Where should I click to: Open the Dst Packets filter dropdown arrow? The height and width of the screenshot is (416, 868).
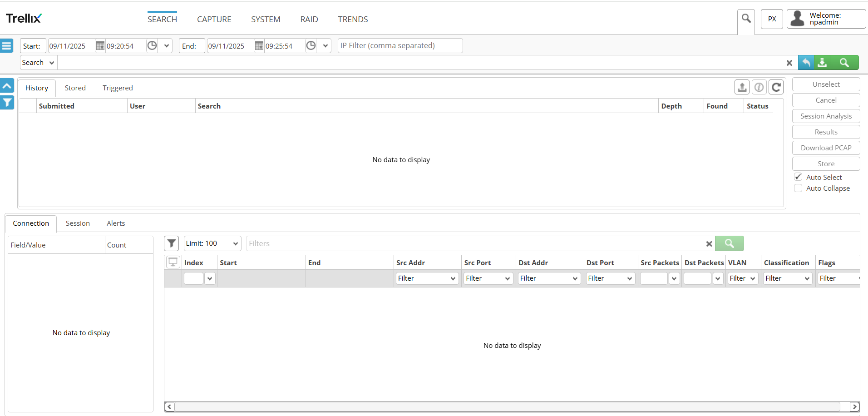[x=718, y=278]
